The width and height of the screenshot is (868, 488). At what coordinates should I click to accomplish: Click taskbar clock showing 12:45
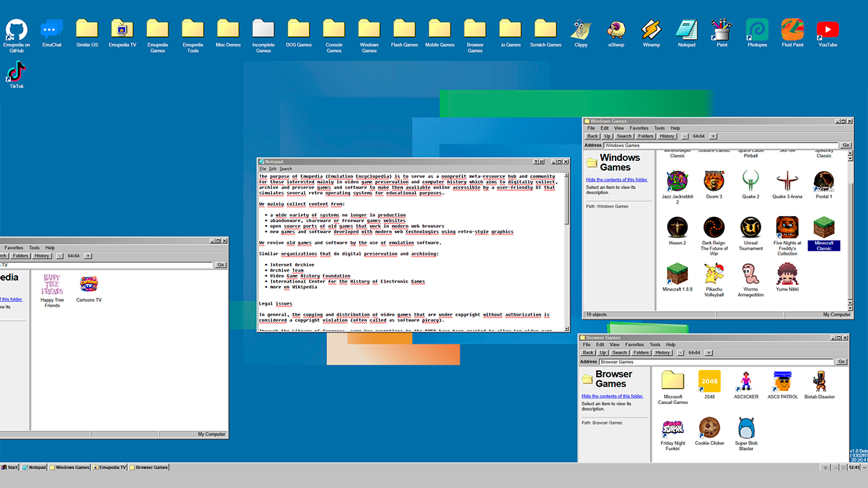click(854, 468)
